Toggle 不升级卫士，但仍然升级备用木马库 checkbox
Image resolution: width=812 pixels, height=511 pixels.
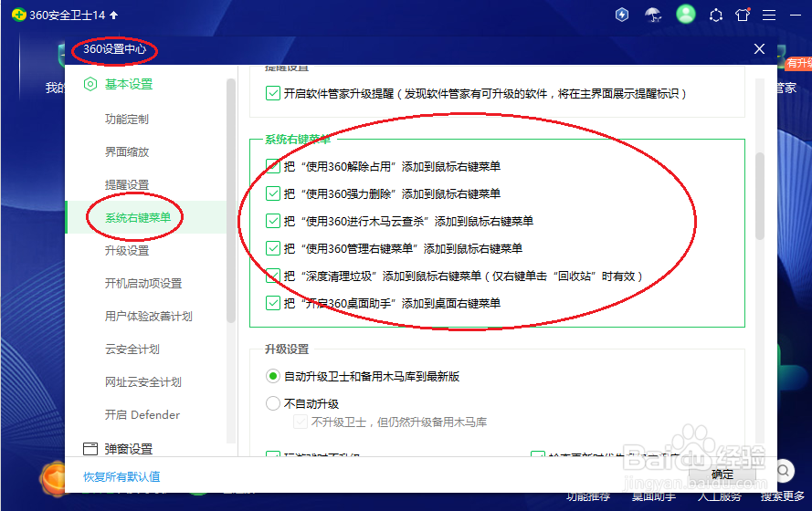(301, 422)
